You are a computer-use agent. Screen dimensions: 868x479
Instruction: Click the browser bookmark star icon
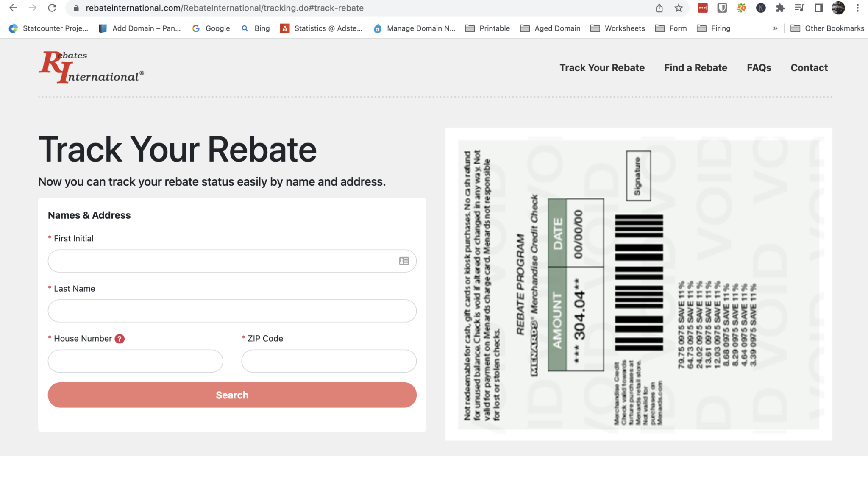(679, 8)
